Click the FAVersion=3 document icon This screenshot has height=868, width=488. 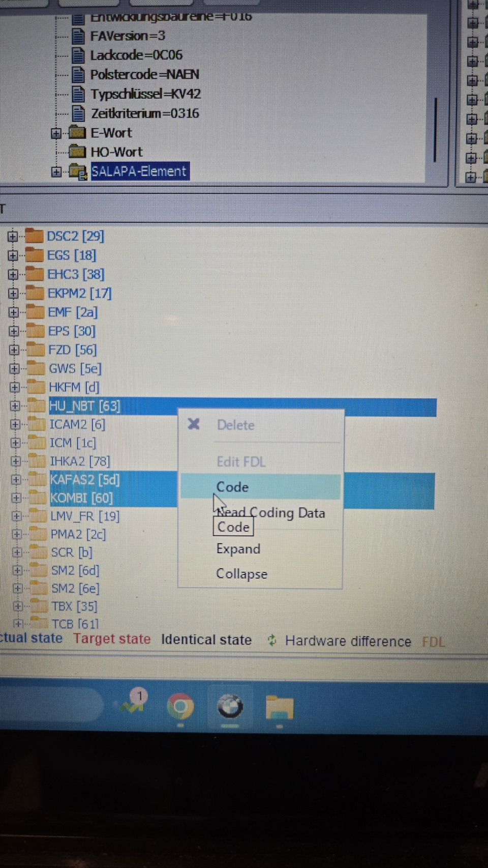78,36
